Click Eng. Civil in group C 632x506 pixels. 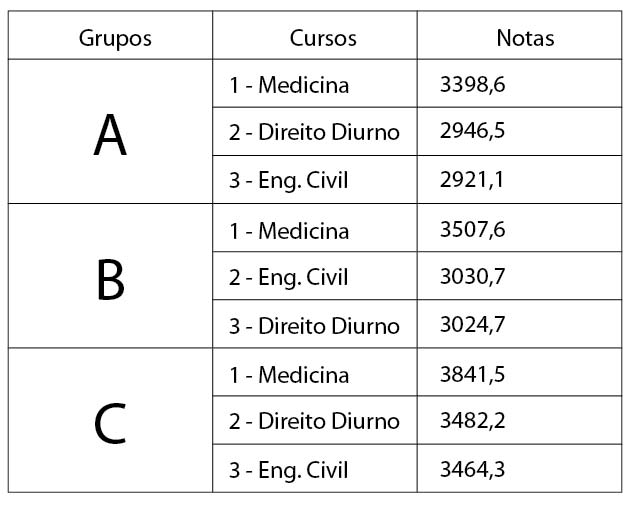pyautogui.click(x=289, y=469)
